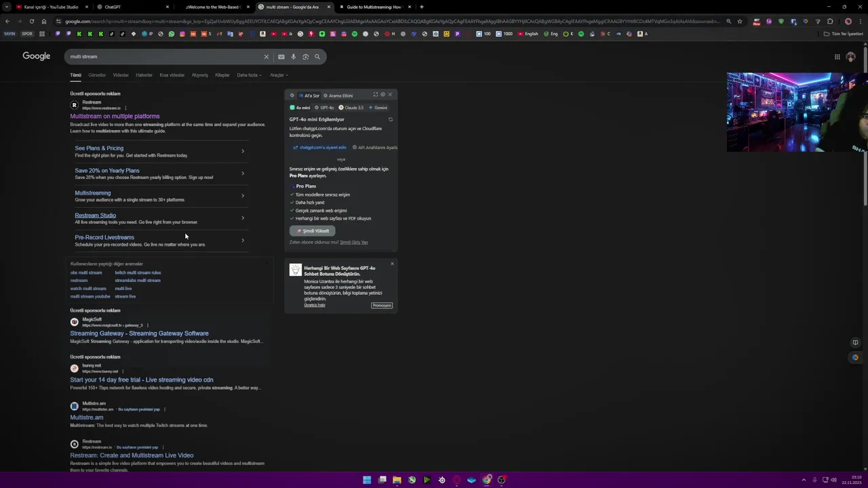Open the Videolar search filter

pos(121,75)
